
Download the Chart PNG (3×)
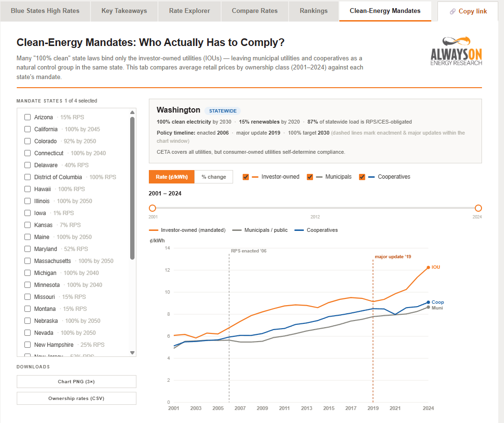coord(77,381)
